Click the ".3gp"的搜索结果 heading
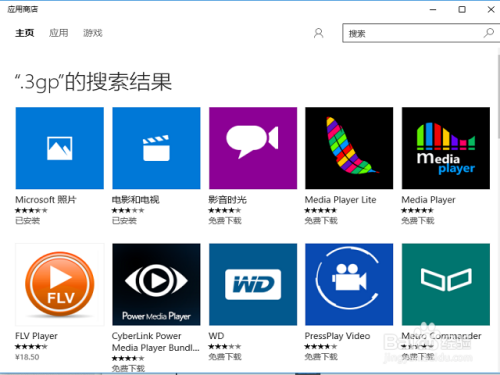 (x=93, y=82)
